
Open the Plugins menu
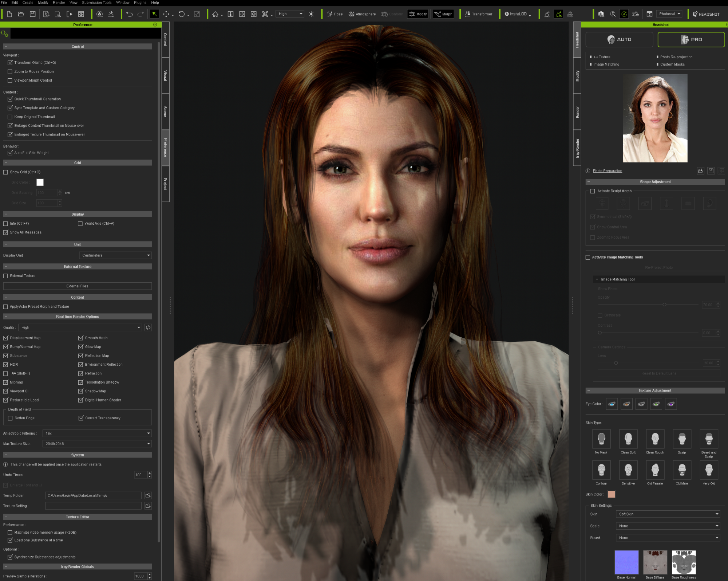[x=140, y=3]
